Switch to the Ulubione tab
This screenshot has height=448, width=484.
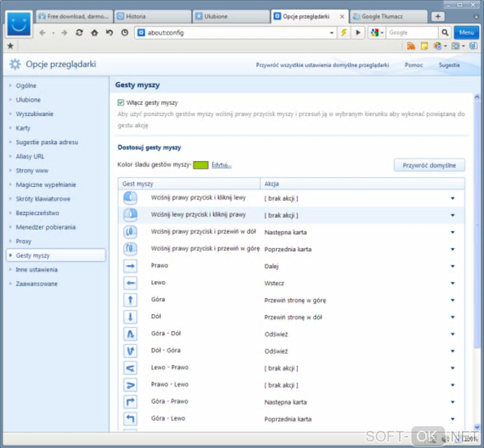(x=231, y=16)
